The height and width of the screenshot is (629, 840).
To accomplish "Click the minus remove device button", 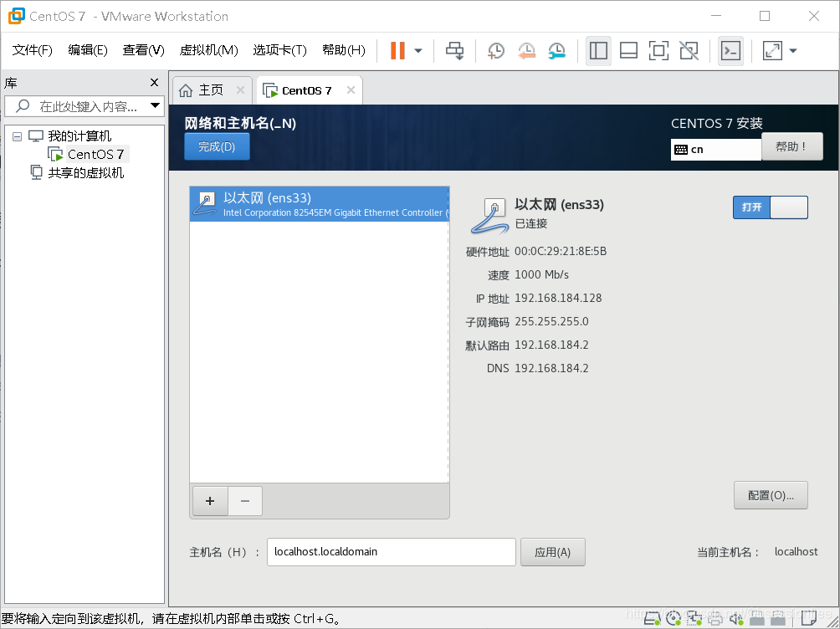I will (245, 501).
